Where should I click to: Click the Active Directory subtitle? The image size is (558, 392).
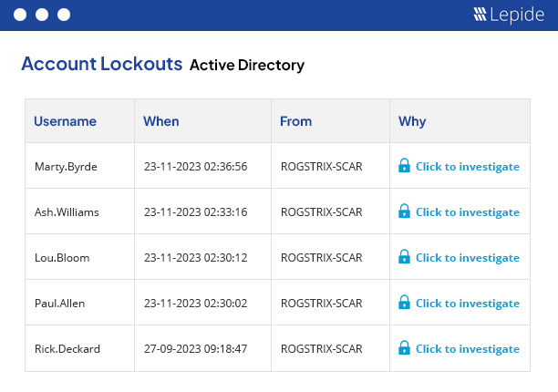[x=247, y=65]
